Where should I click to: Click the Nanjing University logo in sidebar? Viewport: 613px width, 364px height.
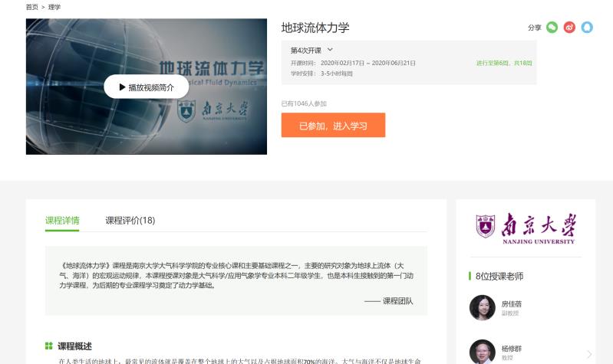click(526, 228)
